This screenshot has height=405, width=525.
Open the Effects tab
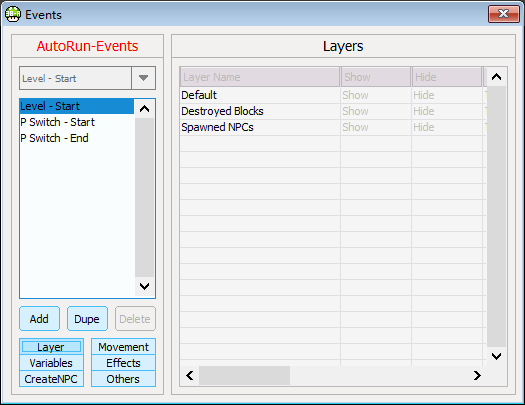123,363
